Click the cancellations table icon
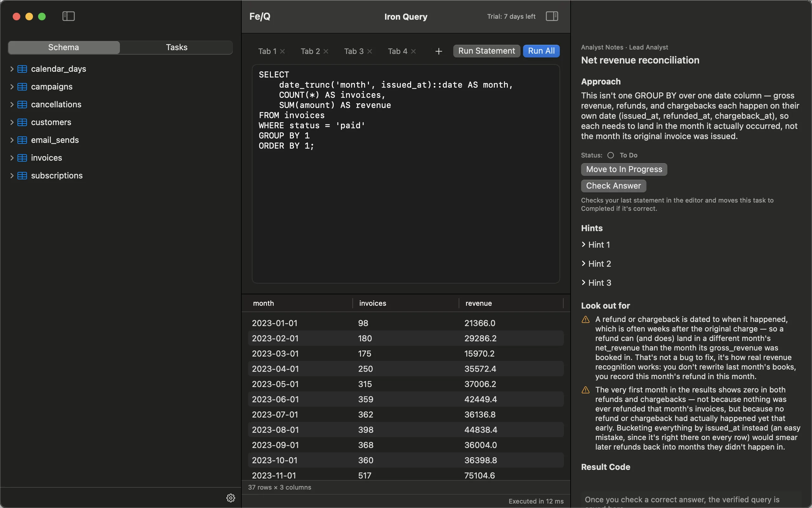This screenshot has height=508, width=812. tap(22, 104)
